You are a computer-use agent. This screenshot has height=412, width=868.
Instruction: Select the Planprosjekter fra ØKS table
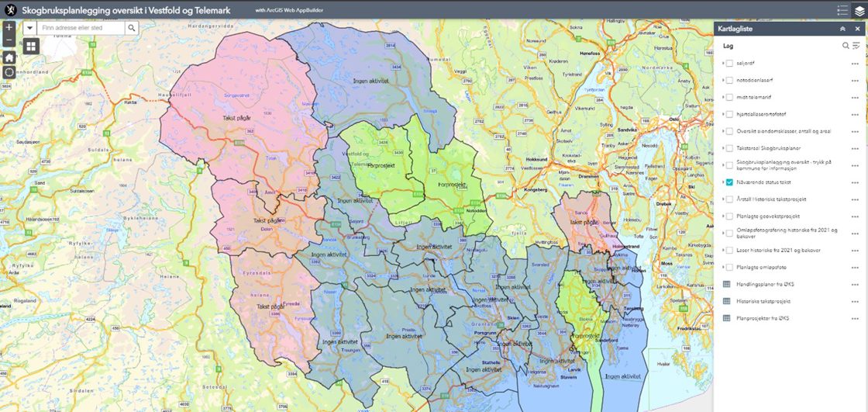pyautogui.click(x=763, y=318)
